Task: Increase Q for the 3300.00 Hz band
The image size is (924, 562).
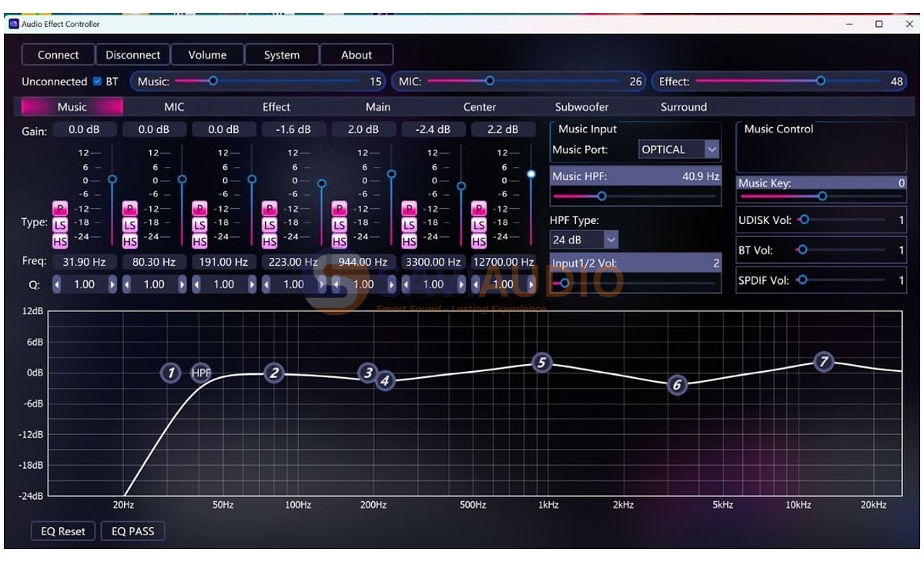Action: [462, 285]
